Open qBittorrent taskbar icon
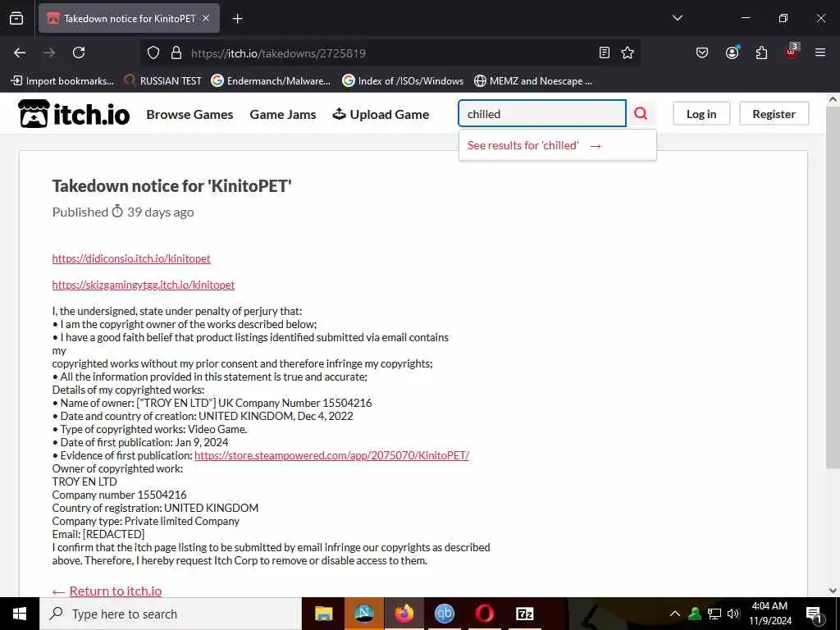The height and width of the screenshot is (630, 840). (x=444, y=614)
